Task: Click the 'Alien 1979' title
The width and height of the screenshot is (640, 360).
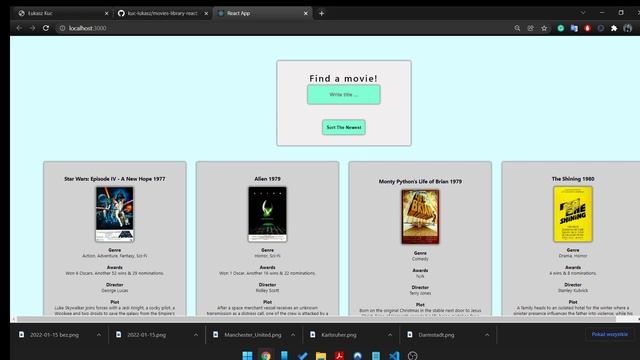Action: [267, 179]
